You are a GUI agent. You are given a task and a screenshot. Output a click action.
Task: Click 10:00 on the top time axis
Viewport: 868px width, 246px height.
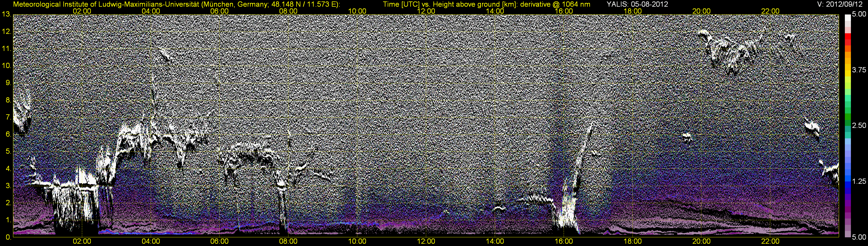coord(358,11)
